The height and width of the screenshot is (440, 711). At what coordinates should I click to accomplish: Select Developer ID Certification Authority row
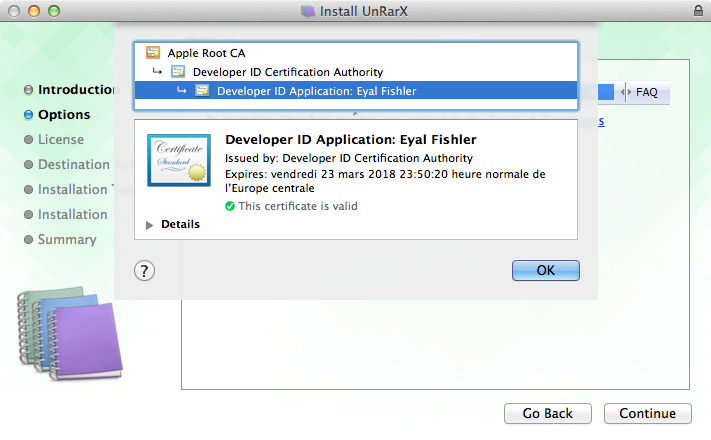click(x=287, y=72)
